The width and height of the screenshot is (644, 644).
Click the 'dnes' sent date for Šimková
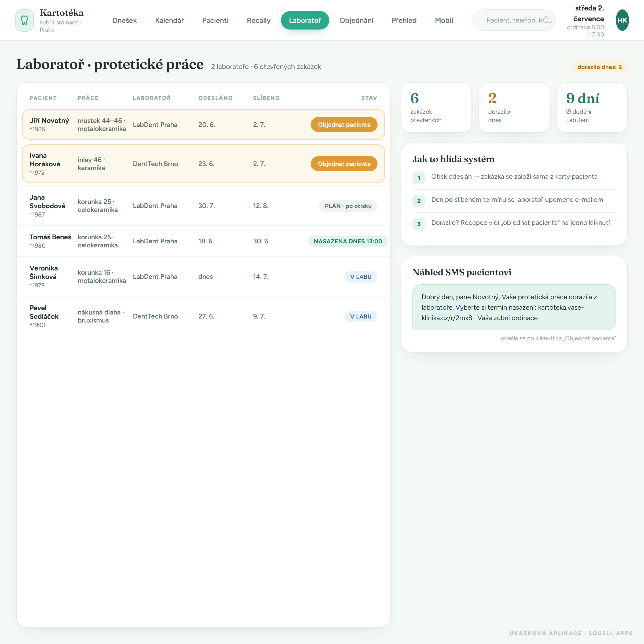[205, 277]
